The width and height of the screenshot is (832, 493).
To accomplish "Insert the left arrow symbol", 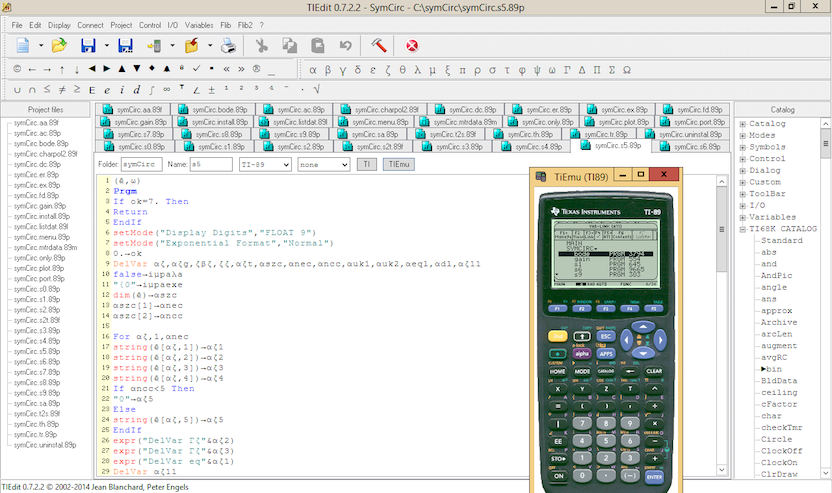I will point(32,69).
